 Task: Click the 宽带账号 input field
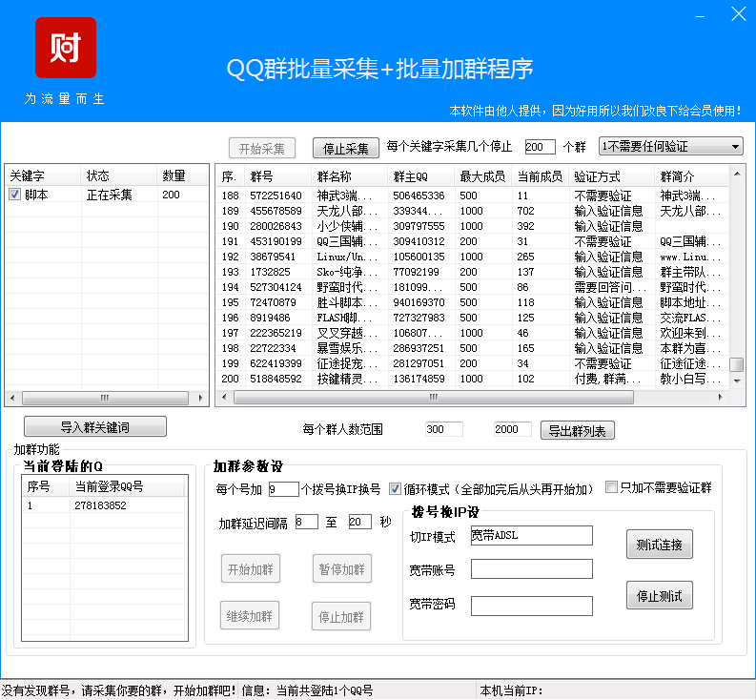coord(531,569)
